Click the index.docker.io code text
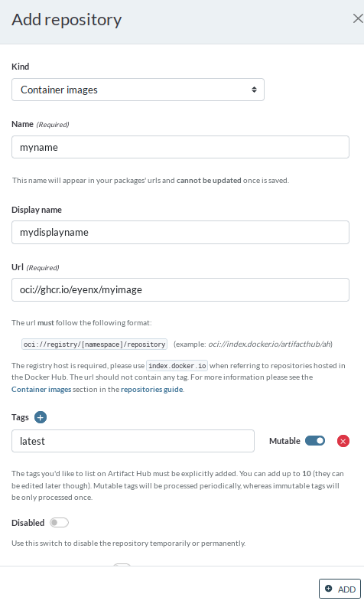This screenshot has height=604, width=364. pyautogui.click(x=177, y=366)
